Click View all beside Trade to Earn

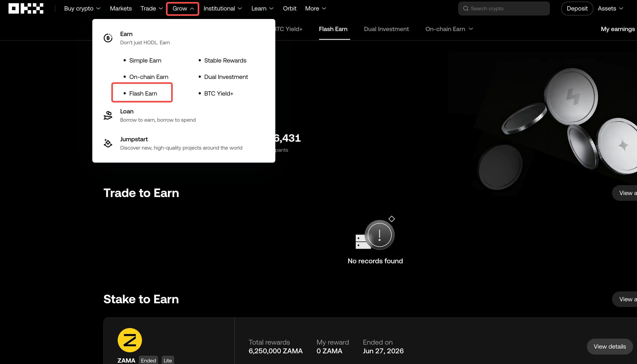coord(625,193)
